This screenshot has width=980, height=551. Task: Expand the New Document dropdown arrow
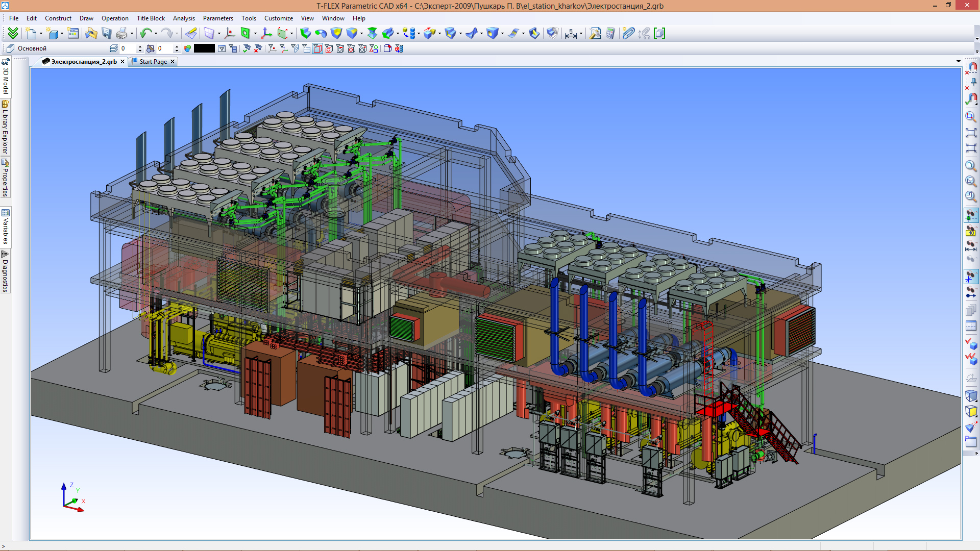[x=41, y=34]
